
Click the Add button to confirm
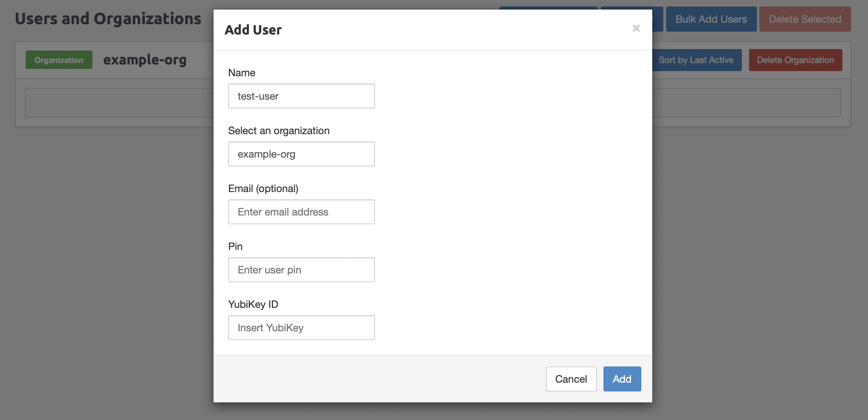[622, 379]
